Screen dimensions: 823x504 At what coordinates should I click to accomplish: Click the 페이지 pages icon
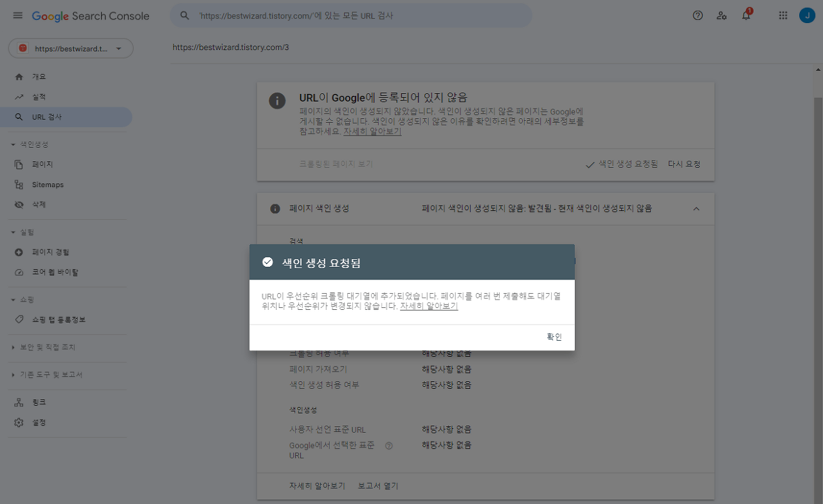[x=19, y=164]
